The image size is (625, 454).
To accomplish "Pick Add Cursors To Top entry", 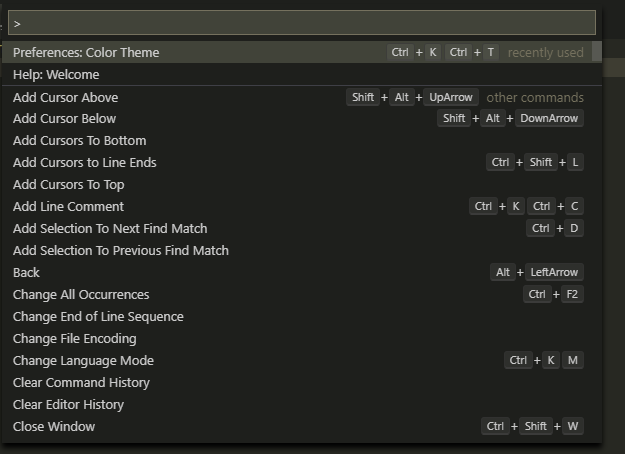I will point(302,185).
